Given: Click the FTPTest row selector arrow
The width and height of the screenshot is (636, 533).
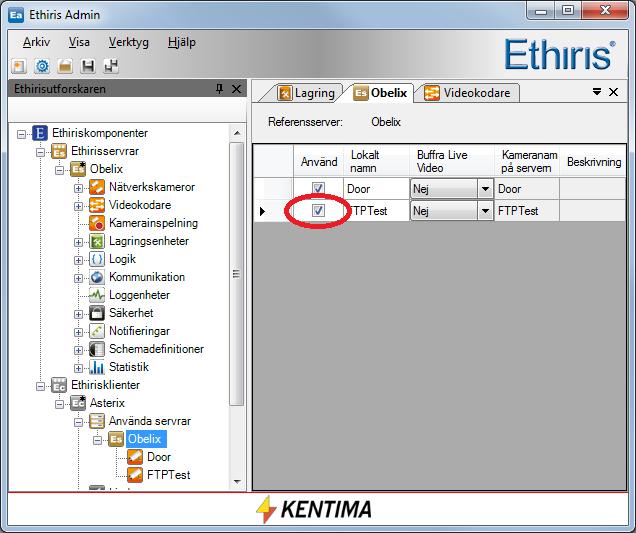Looking at the screenshot, I should click(x=262, y=211).
